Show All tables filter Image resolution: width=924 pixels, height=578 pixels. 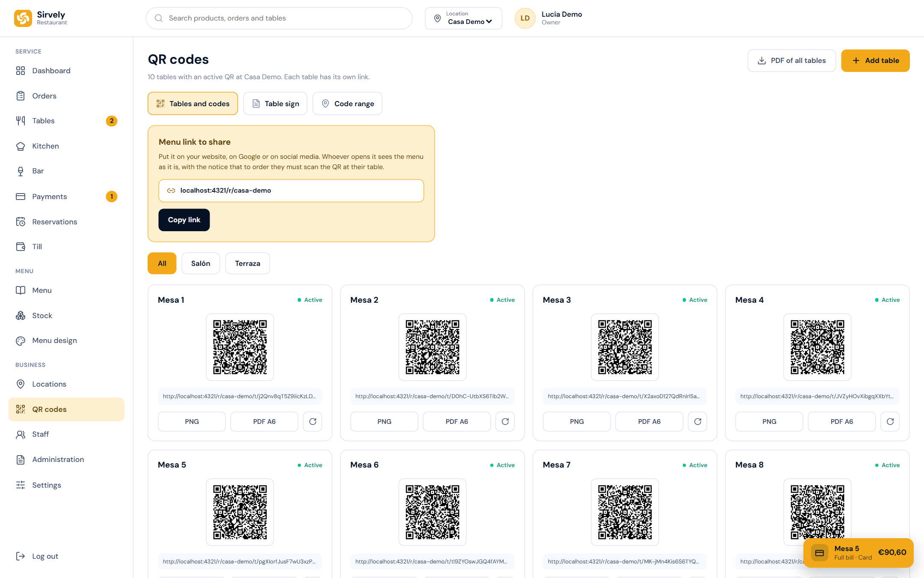coord(162,263)
